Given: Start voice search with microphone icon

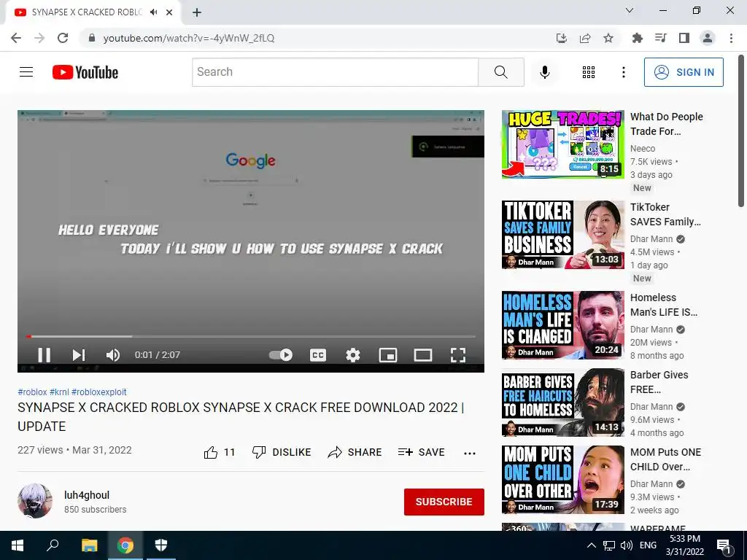Looking at the screenshot, I should coord(544,72).
